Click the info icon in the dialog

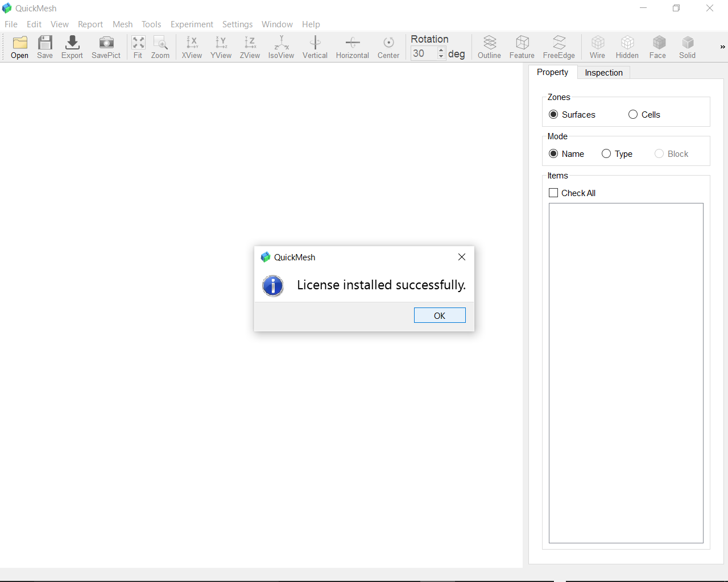click(273, 285)
